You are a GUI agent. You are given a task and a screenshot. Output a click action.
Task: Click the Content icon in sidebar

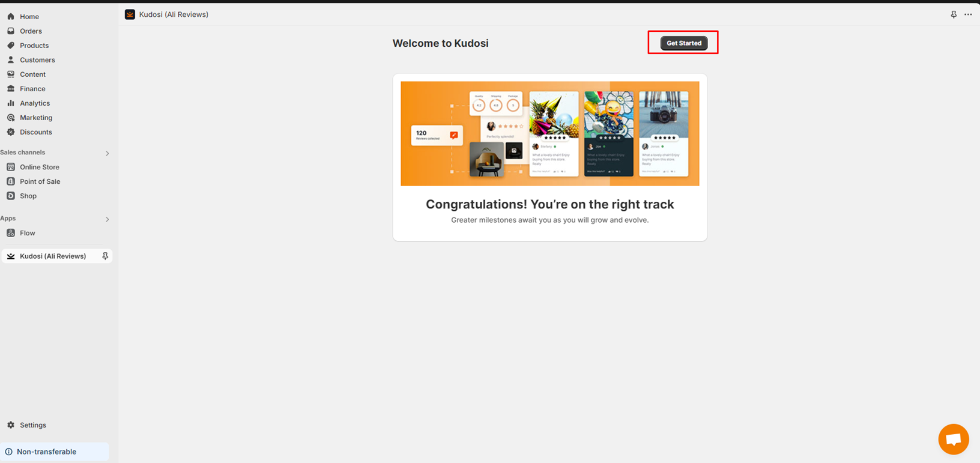click(11, 74)
